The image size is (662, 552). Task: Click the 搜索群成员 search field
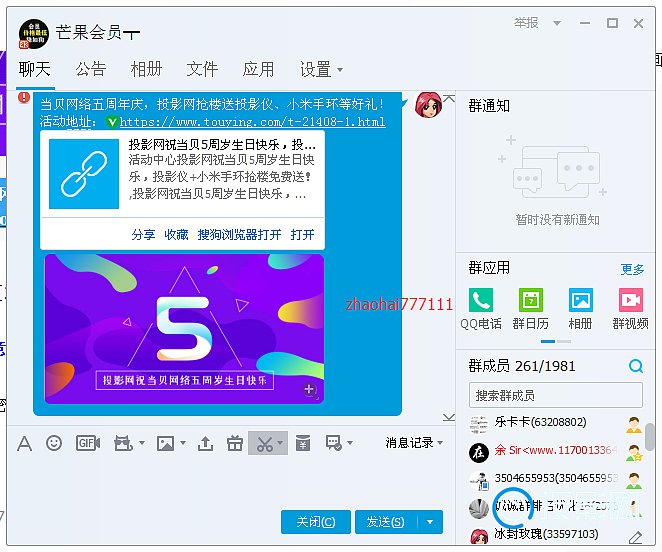click(556, 395)
